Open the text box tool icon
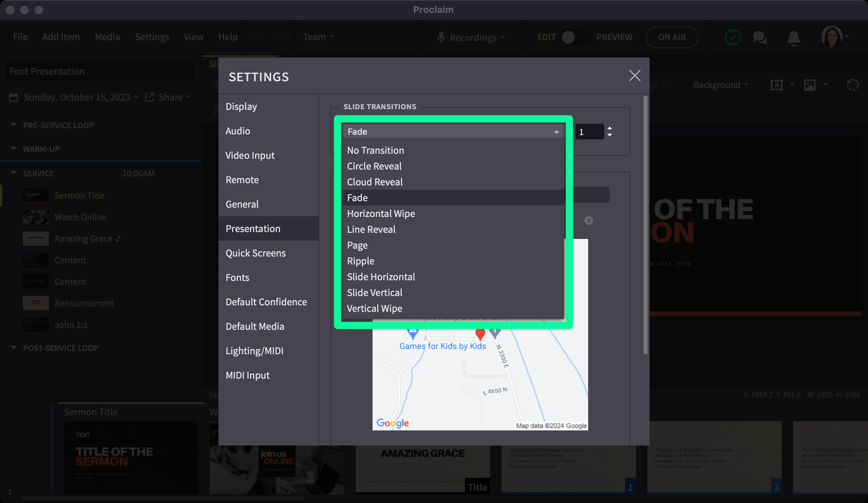 coord(777,85)
